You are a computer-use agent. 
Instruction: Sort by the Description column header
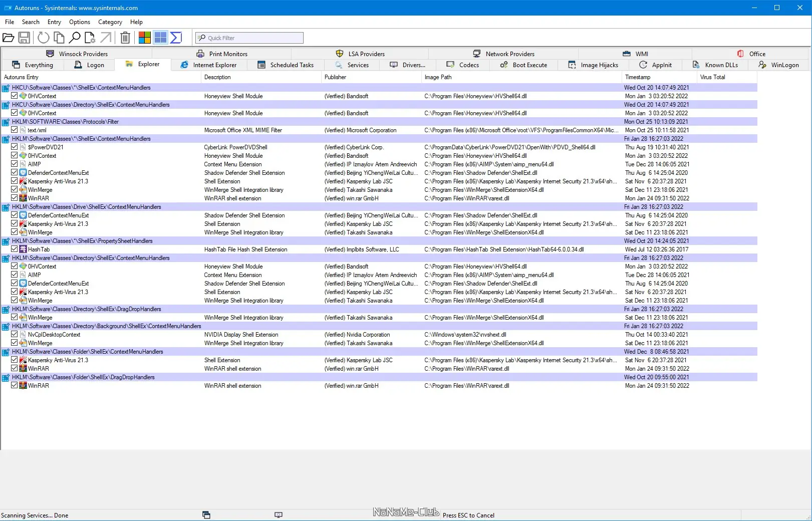261,77
